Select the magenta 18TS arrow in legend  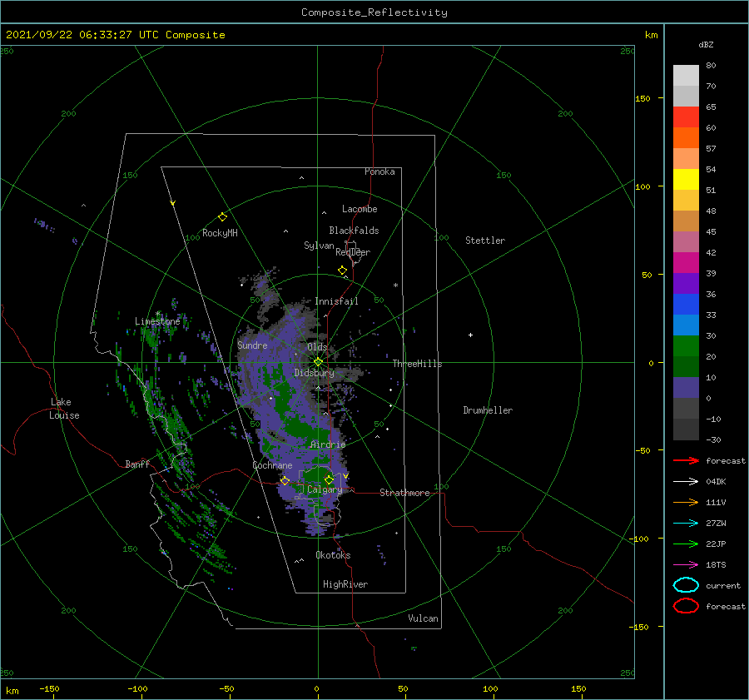686,565
